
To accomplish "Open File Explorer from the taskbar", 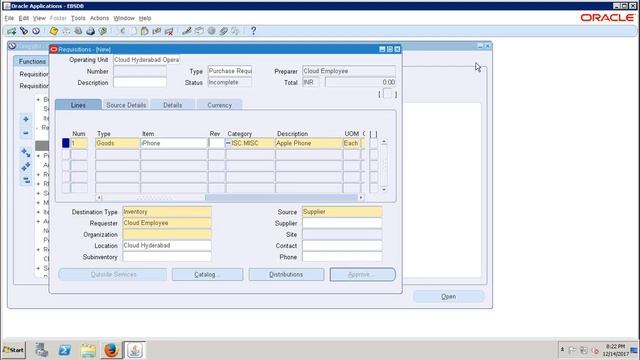I will (x=88, y=350).
